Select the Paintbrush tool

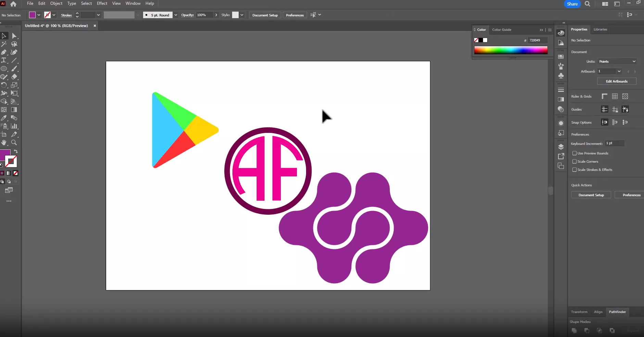14,68
